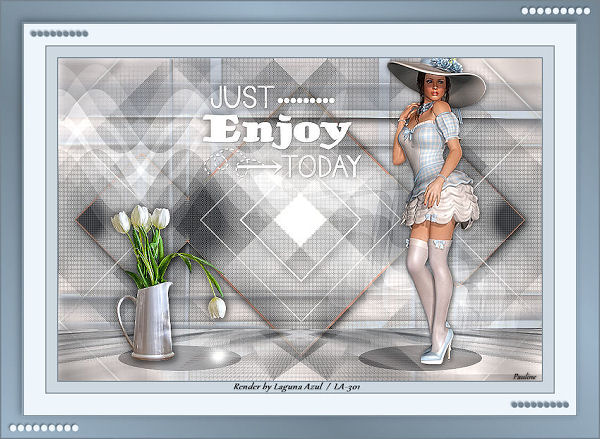Click the dot row in top-left corner
This screenshot has height=439, width=600.
[59, 33]
